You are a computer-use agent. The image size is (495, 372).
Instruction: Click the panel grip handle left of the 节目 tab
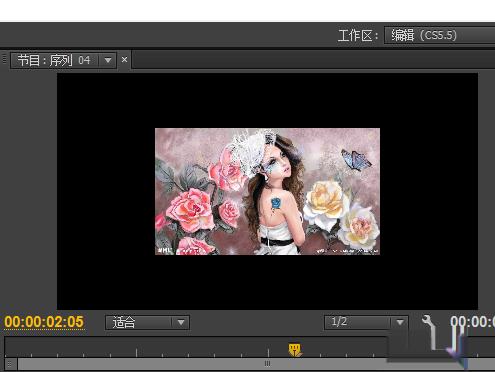[4, 60]
